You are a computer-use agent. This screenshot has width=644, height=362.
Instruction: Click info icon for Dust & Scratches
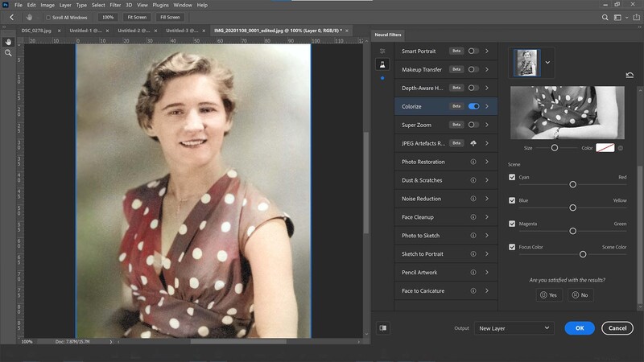(x=473, y=180)
